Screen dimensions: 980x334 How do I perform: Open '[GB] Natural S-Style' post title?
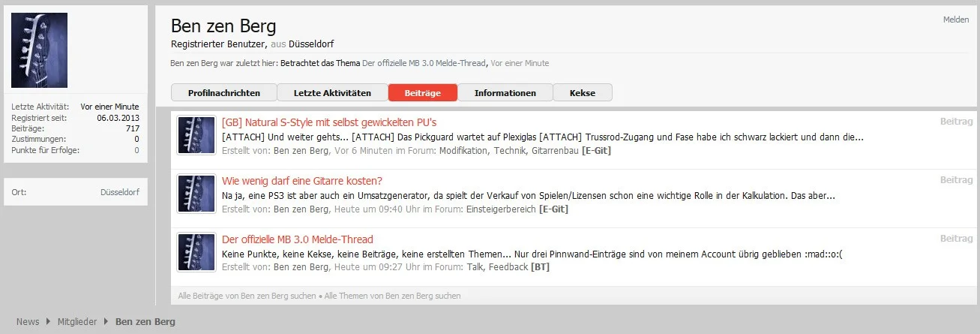tap(329, 122)
